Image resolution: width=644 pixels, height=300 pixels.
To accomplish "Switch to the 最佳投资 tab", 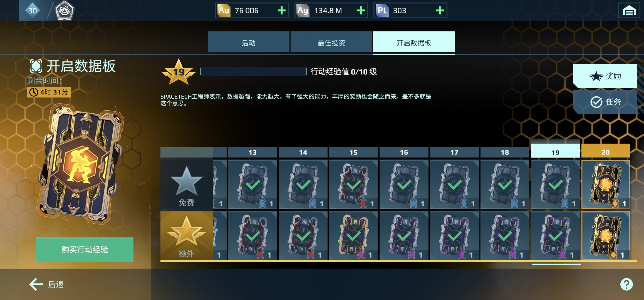I will coord(331,42).
